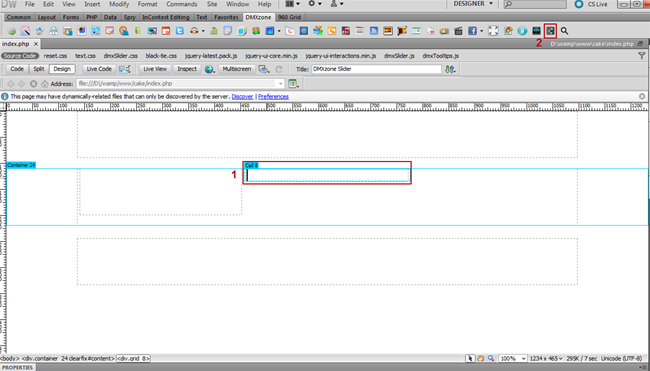The width and height of the screenshot is (650, 371).
Task: Expand the Address field dropdown arrow
Action: [281, 84]
